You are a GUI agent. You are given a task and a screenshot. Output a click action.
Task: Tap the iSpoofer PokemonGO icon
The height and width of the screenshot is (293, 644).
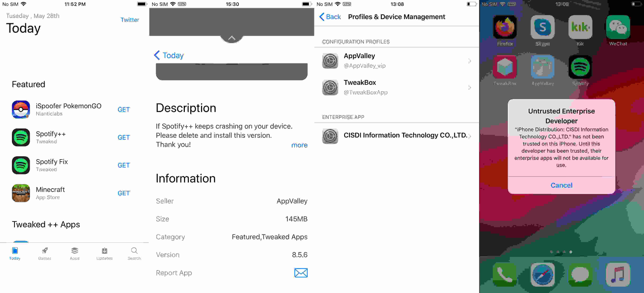21,109
